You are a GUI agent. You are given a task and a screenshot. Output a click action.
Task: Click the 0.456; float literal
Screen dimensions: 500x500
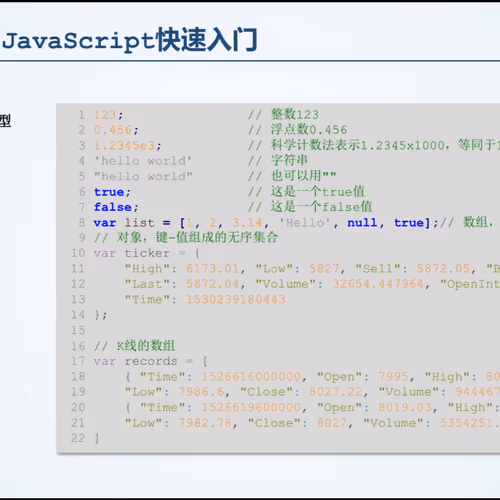pos(116,130)
